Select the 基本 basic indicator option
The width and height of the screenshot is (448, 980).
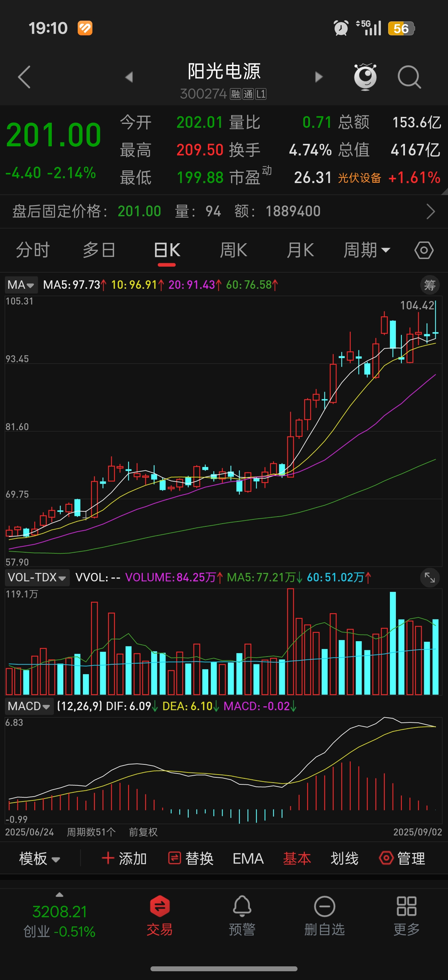click(x=297, y=859)
